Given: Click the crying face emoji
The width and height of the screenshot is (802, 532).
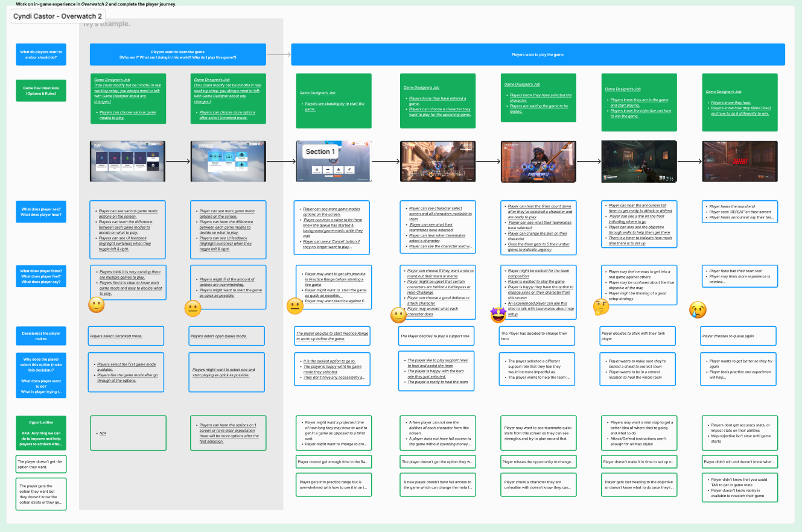Looking at the screenshot, I should click(x=698, y=310).
